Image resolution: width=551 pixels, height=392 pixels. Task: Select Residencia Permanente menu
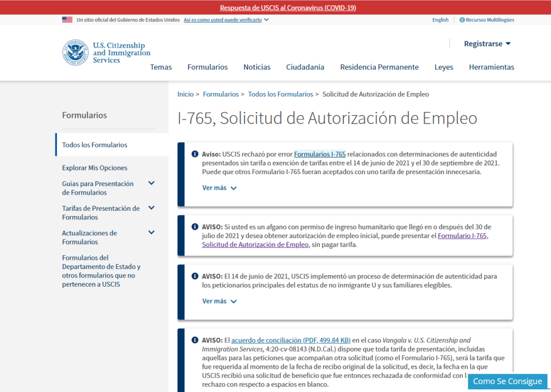click(379, 67)
